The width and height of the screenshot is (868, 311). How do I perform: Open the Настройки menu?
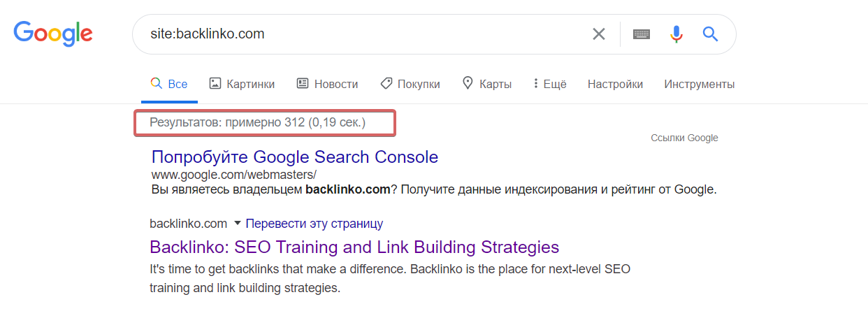click(615, 84)
